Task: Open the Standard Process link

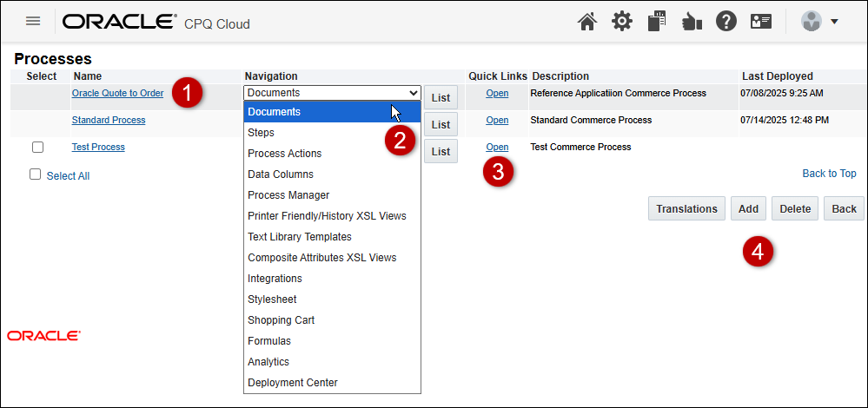Action: (109, 120)
